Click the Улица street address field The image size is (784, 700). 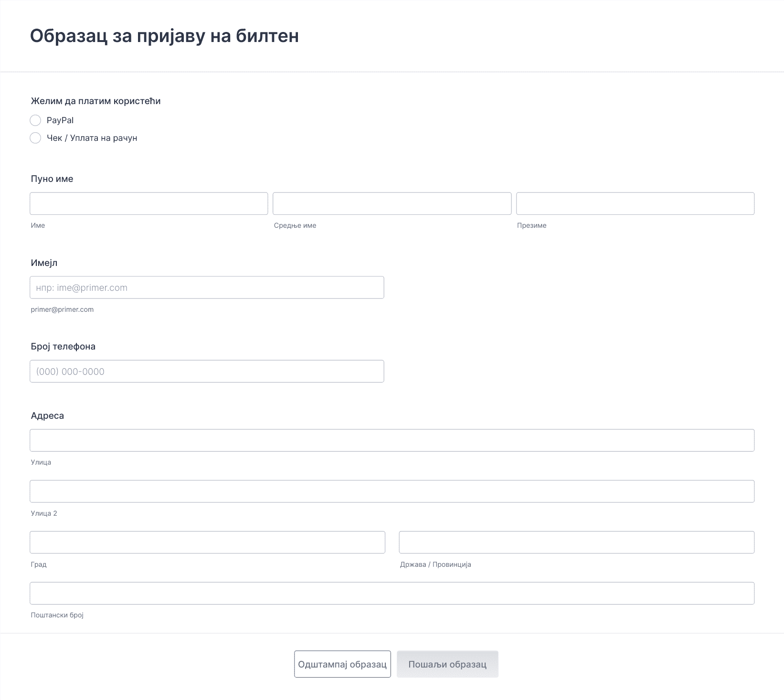pyautogui.click(x=392, y=440)
